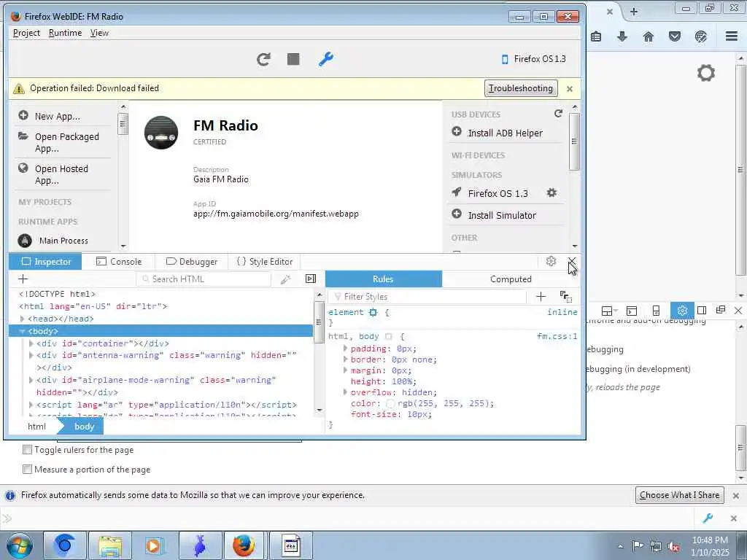This screenshot has width=747, height=560.
Task: Stop the running app with square icon
Action: [x=293, y=59]
